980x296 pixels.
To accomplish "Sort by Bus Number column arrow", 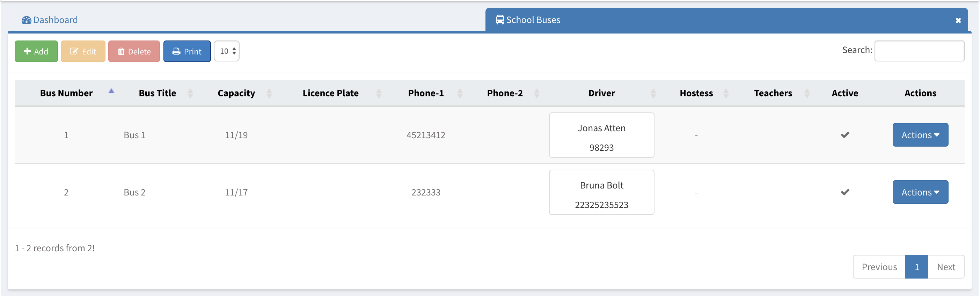I will (111, 91).
